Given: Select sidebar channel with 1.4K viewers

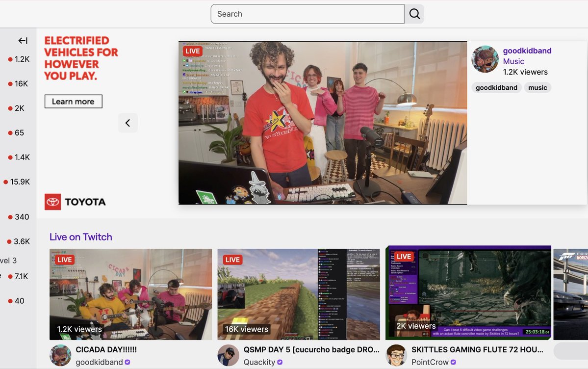Looking at the screenshot, I should pyautogui.click(x=18, y=158).
